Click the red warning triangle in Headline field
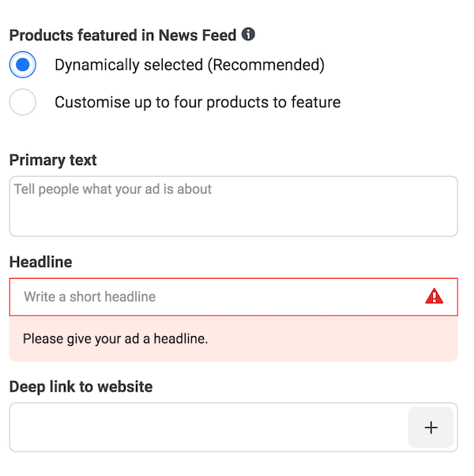 (x=434, y=296)
